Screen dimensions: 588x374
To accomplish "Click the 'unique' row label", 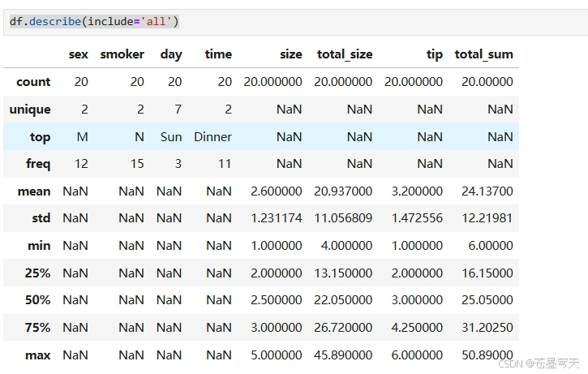I will tap(30, 110).
